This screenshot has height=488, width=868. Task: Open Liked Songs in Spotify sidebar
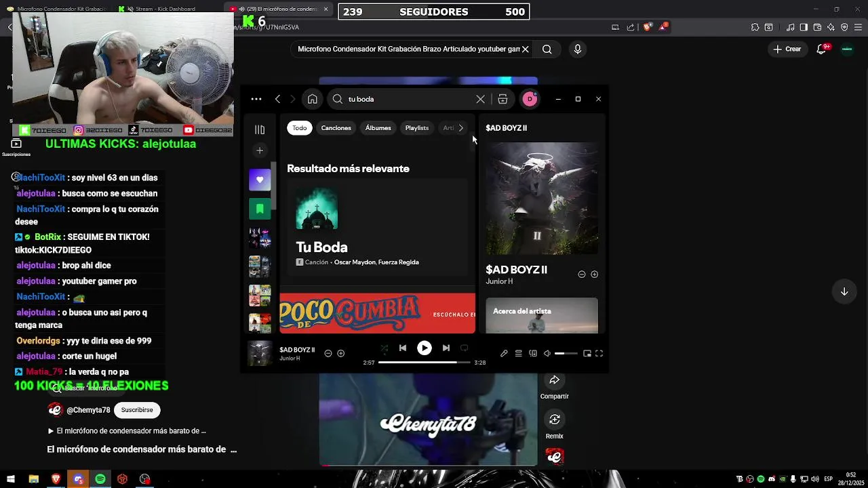(x=260, y=180)
